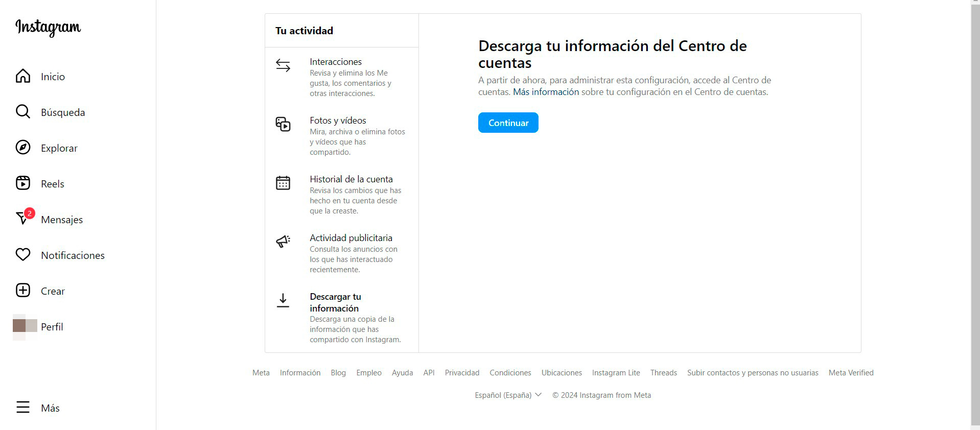Open the Instagram Lite footer link
Screen dimensions: 980x430
click(616, 373)
